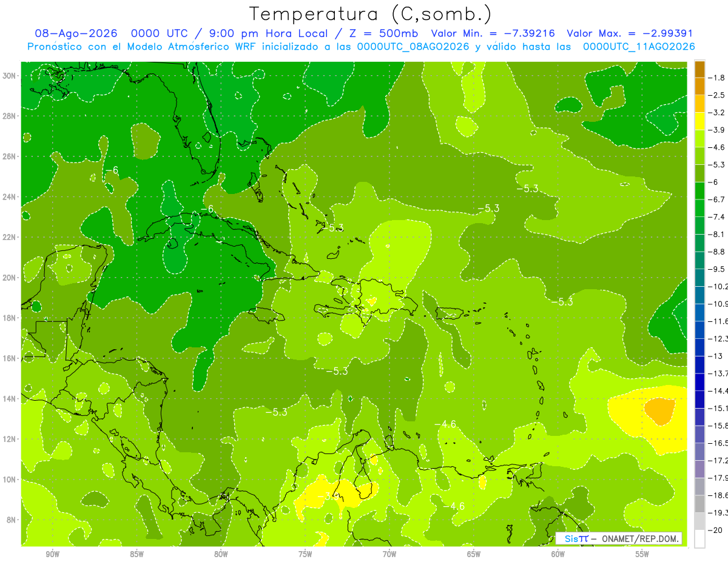Click latitude axis label "20N"
Screen dimensions: 728x562
(x=10, y=278)
